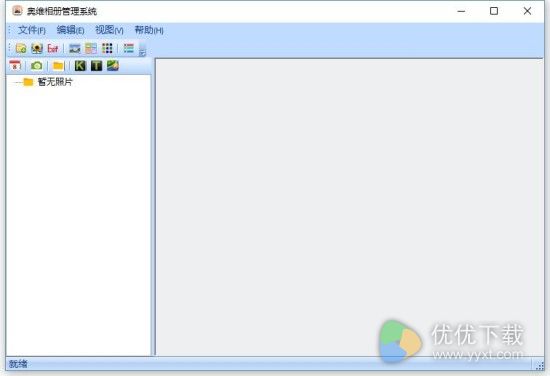Click the landscape picture icon beside T
The height and width of the screenshot is (376, 550).
113,66
